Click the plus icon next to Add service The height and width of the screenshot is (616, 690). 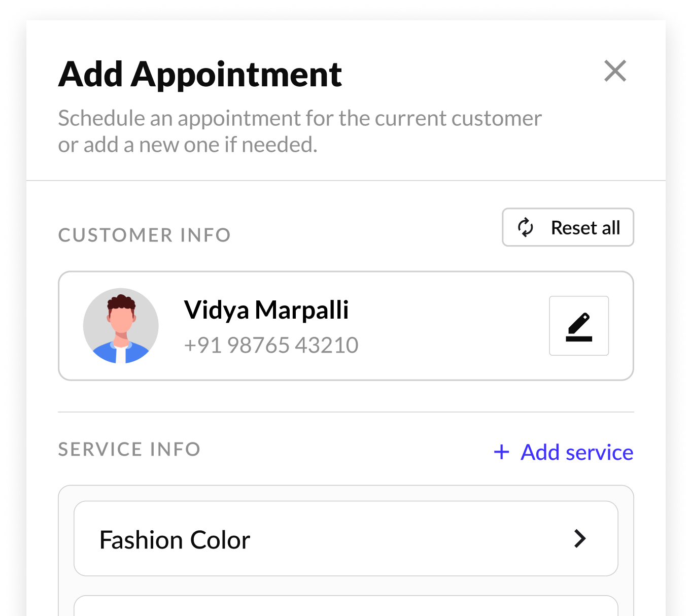tap(501, 452)
